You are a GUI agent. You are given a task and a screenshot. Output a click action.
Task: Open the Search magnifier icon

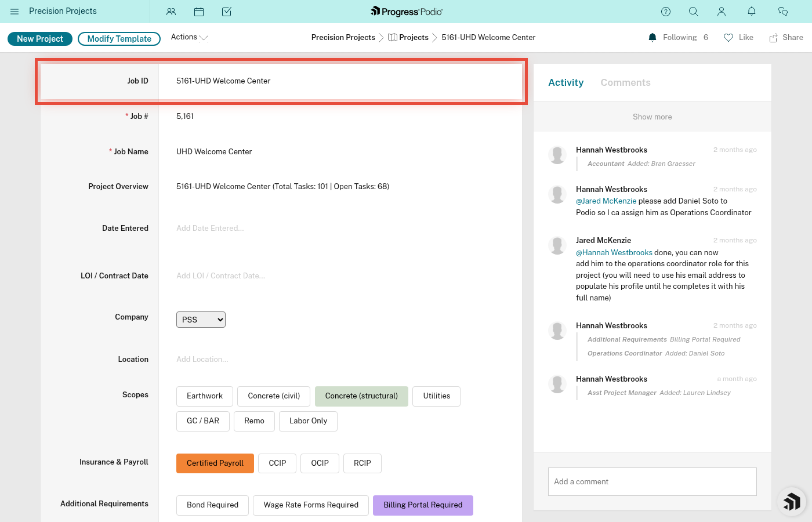click(x=694, y=12)
